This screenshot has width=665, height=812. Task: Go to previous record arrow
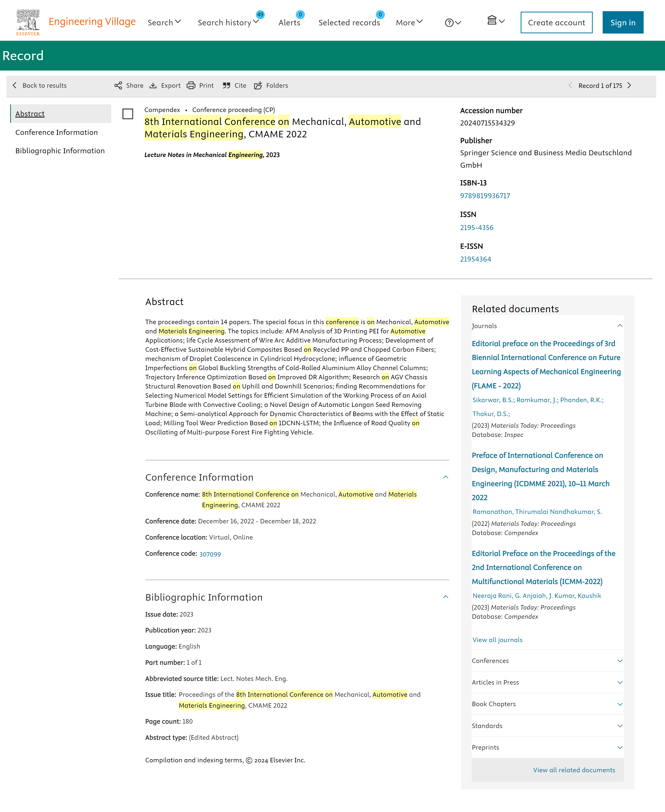(x=570, y=85)
